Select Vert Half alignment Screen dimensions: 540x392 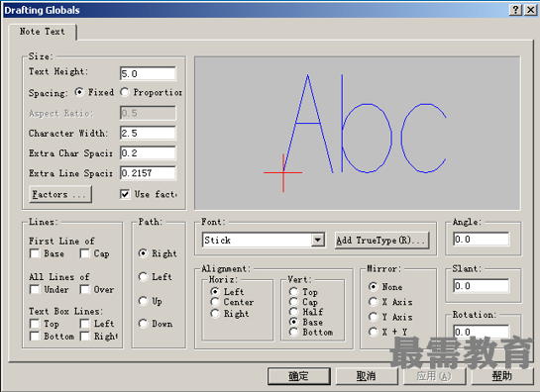tap(293, 312)
